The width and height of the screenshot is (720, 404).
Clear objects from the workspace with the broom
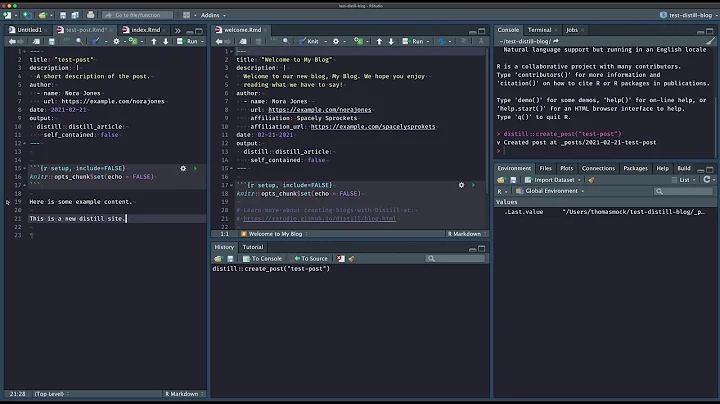[591, 180]
